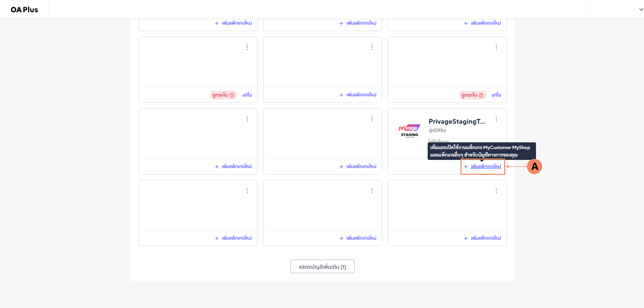The width and height of the screenshot is (644, 308).
Task: Open three-dot menu on card directly above PrivageStaging
Action: coord(496,47)
